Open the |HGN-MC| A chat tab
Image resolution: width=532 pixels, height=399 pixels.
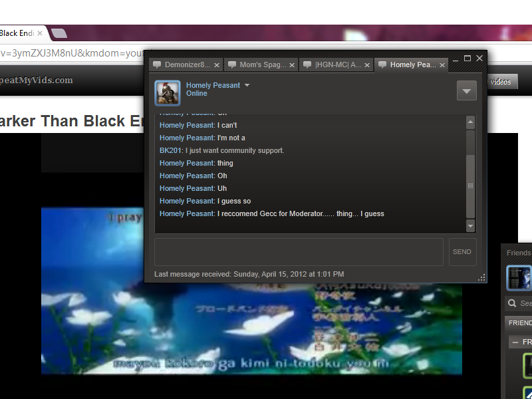click(336, 65)
